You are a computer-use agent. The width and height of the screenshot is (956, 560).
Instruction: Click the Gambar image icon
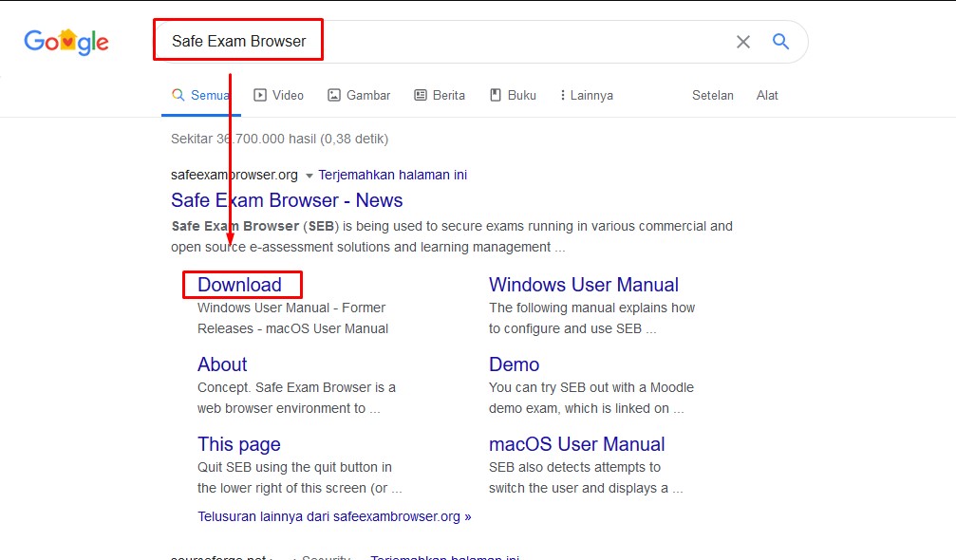334,95
